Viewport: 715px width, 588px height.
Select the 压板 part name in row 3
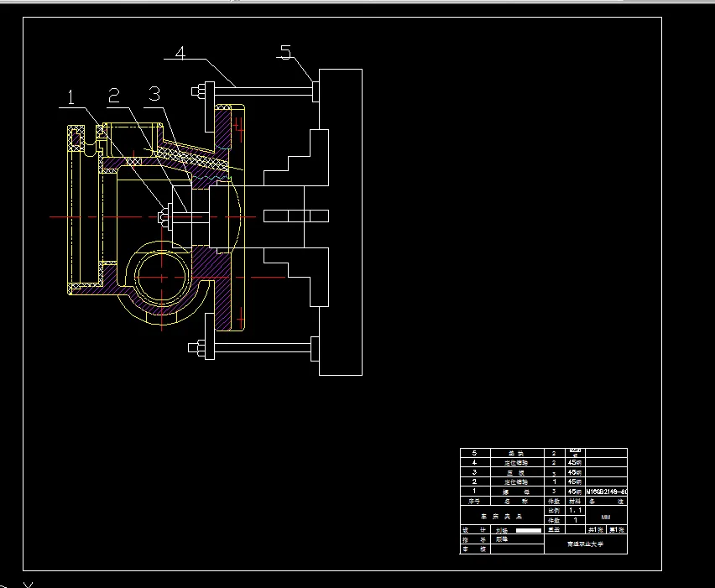pos(517,473)
